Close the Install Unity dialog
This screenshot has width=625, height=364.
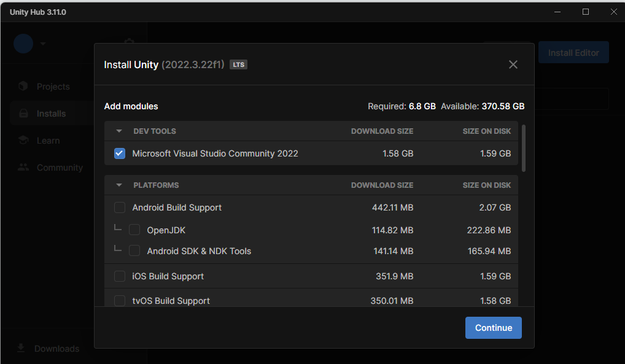pos(513,64)
